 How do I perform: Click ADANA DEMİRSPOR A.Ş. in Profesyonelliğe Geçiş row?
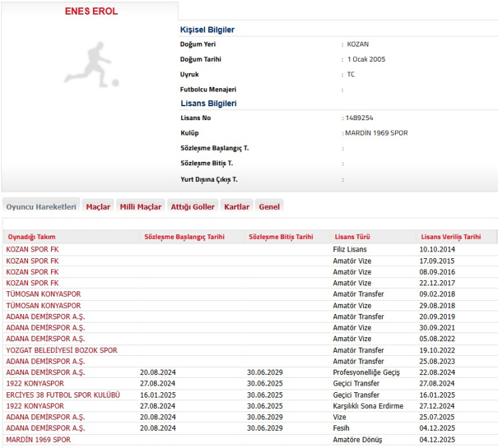click(x=45, y=372)
